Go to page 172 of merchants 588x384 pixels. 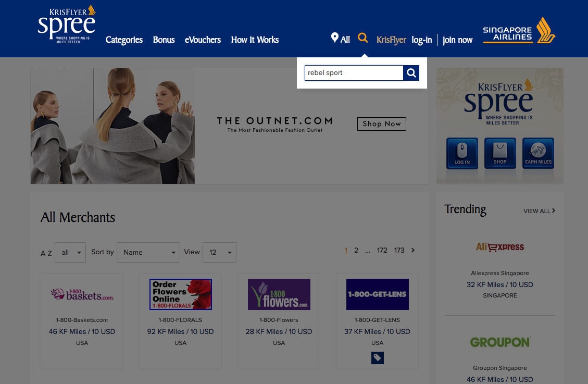[382, 250]
